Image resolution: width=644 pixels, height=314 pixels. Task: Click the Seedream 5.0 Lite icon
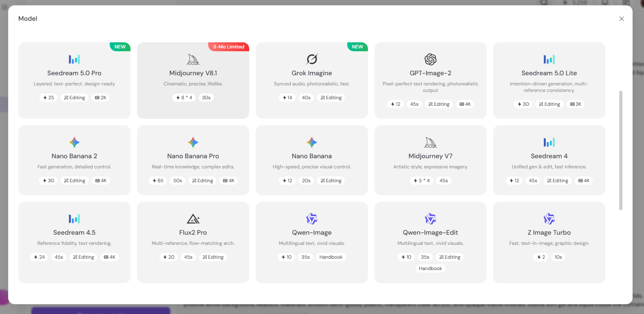click(x=549, y=59)
